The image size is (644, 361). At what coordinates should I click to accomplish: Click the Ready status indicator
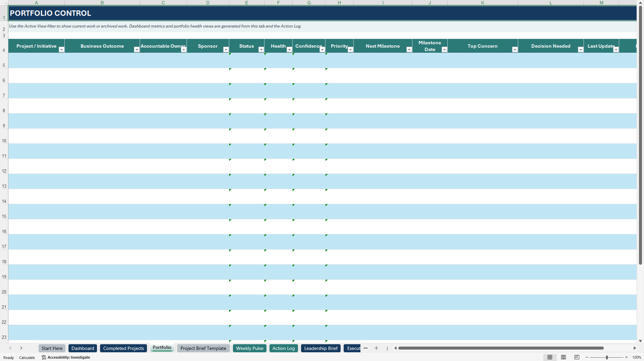pyautogui.click(x=9, y=358)
